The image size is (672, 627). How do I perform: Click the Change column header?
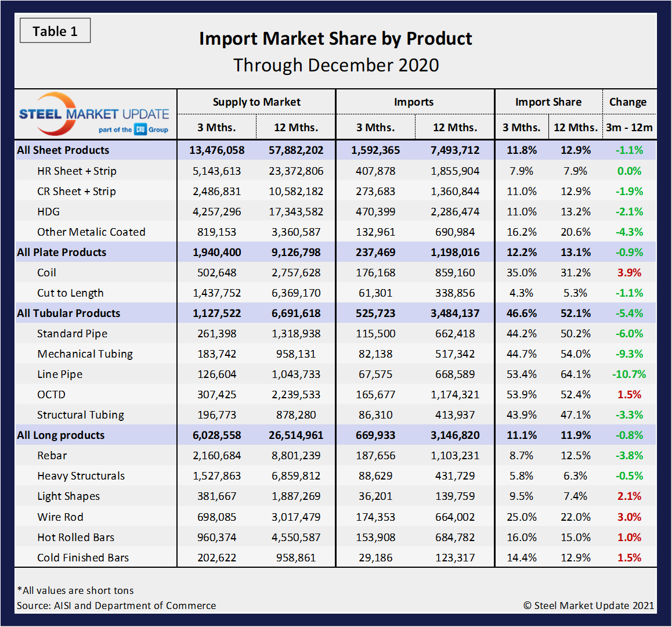(627, 102)
